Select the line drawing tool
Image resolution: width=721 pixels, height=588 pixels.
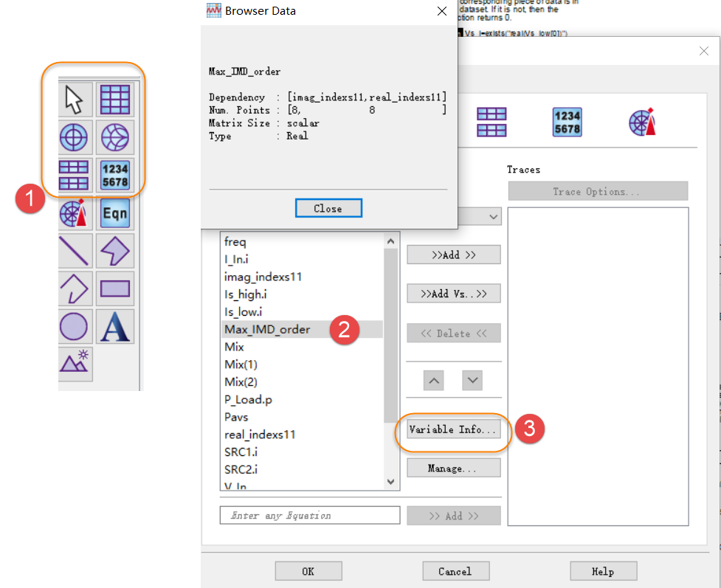74,251
